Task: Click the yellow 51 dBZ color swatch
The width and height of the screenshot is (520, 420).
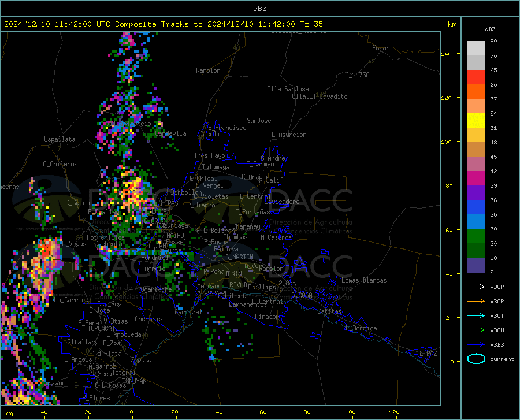Action: [476, 121]
